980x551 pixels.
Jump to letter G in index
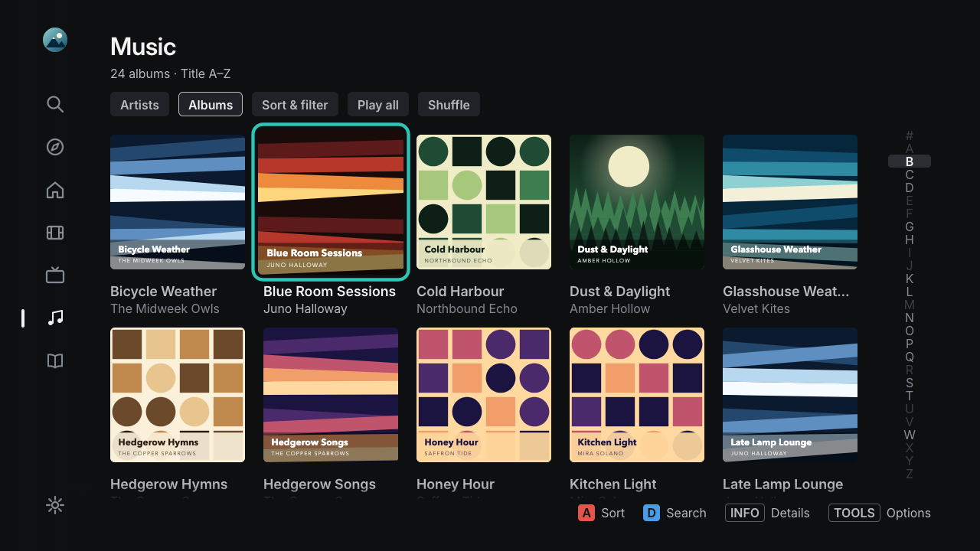point(910,227)
